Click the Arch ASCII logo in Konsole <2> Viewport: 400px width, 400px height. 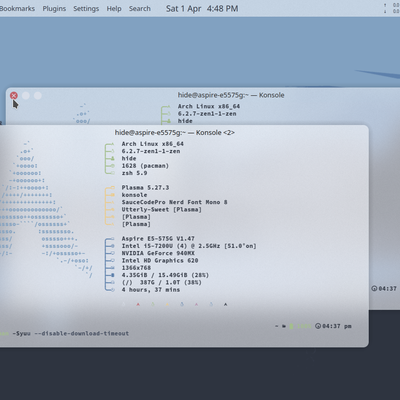coord(47,210)
